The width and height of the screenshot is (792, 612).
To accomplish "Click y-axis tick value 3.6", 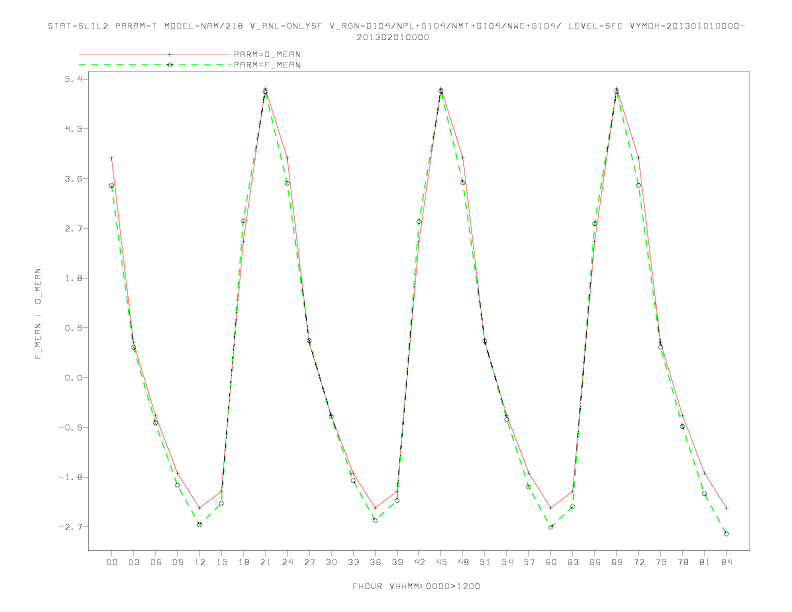I will coord(73,179).
